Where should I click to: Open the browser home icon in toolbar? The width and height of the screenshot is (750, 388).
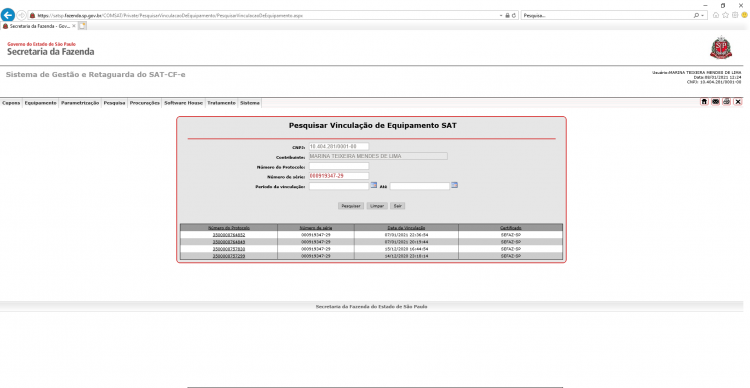coord(716,15)
